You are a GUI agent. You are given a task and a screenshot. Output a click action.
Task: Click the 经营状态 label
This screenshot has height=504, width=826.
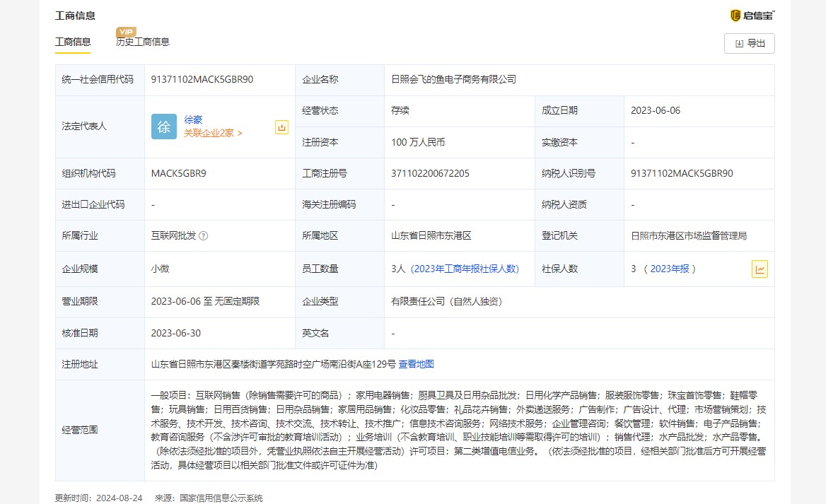coord(320,110)
